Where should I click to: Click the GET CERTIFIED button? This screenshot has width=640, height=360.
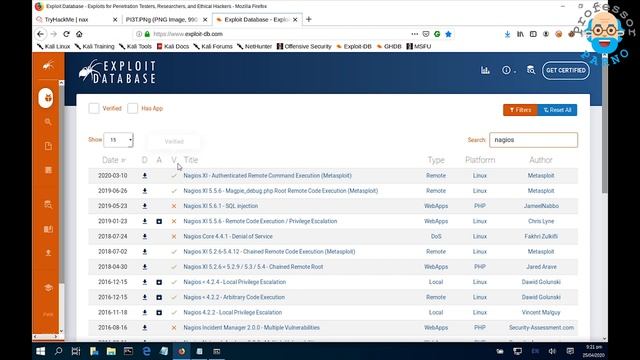(x=566, y=70)
